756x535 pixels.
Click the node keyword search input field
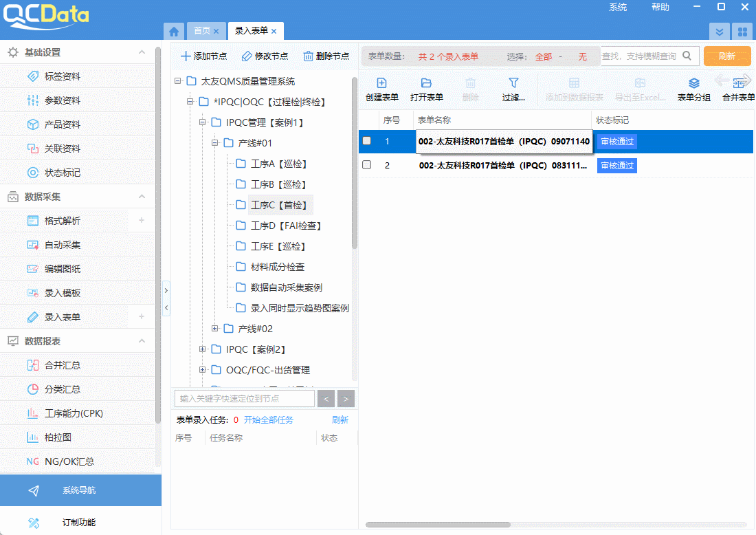click(245, 398)
